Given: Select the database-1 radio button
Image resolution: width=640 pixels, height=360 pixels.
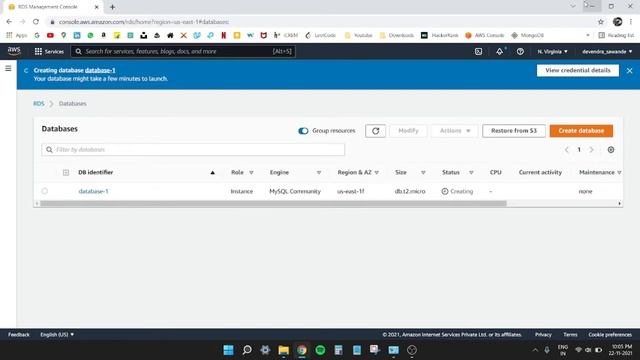Looking at the screenshot, I should click(44, 191).
